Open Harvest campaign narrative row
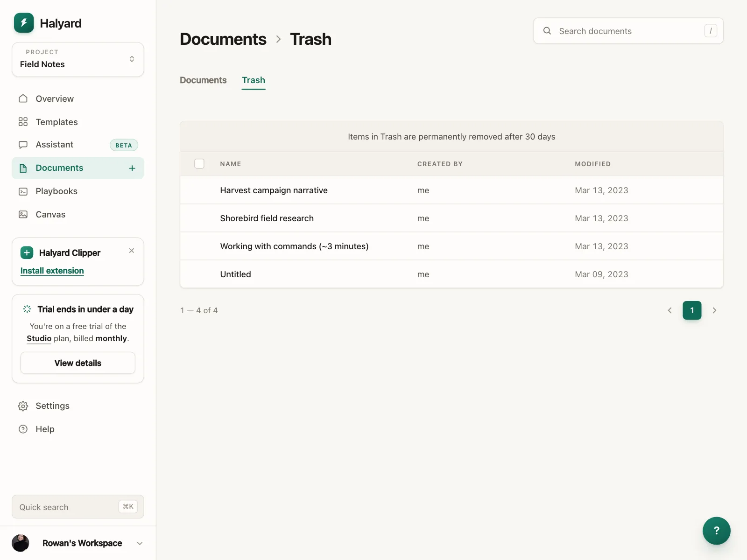Viewport: 747px width, 560px height. [451, 190]
